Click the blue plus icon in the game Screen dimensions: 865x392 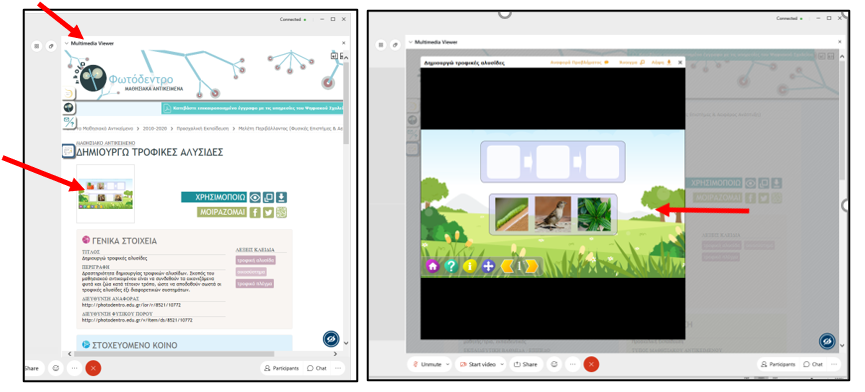coord(488,266)
